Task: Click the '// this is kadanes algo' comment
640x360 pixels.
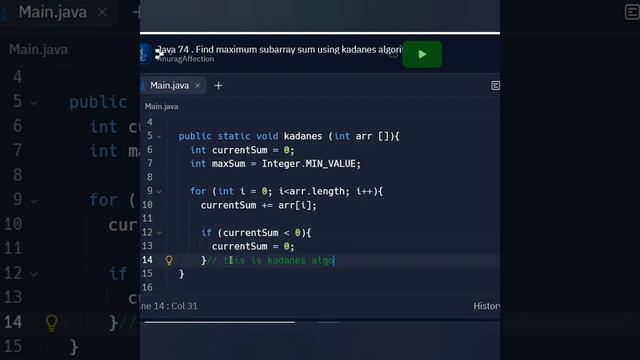Action: (271, 260)
